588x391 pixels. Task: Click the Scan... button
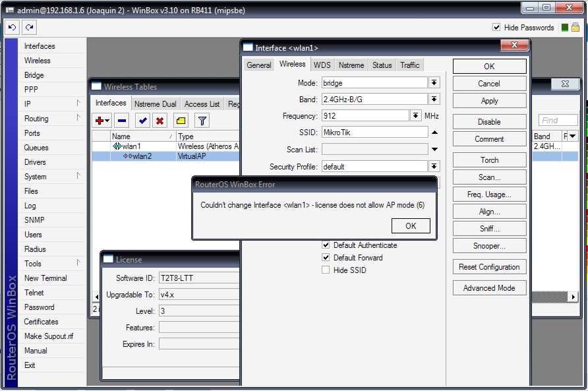(x=489, y=177)
